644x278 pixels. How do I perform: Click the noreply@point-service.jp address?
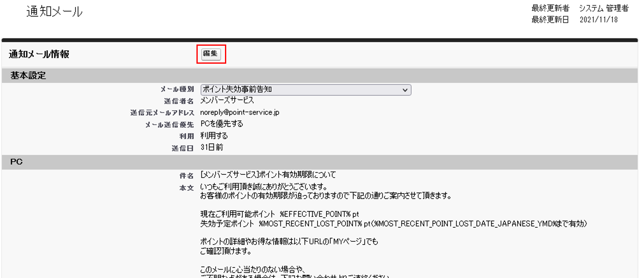[240, 112]
